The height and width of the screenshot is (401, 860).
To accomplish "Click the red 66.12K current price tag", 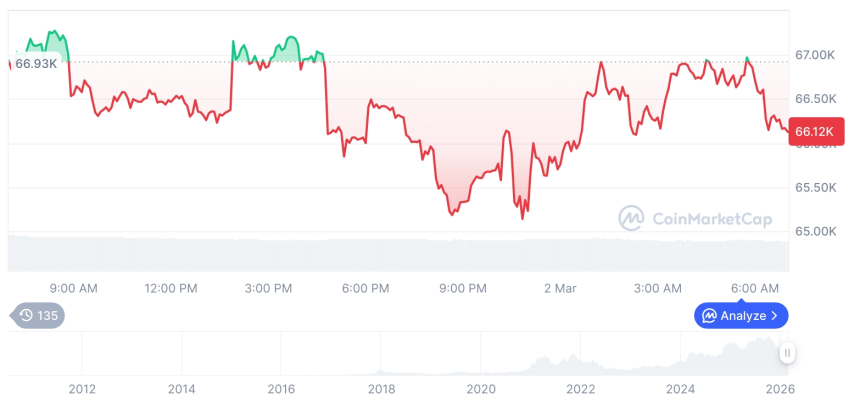I will coord(810,132).
